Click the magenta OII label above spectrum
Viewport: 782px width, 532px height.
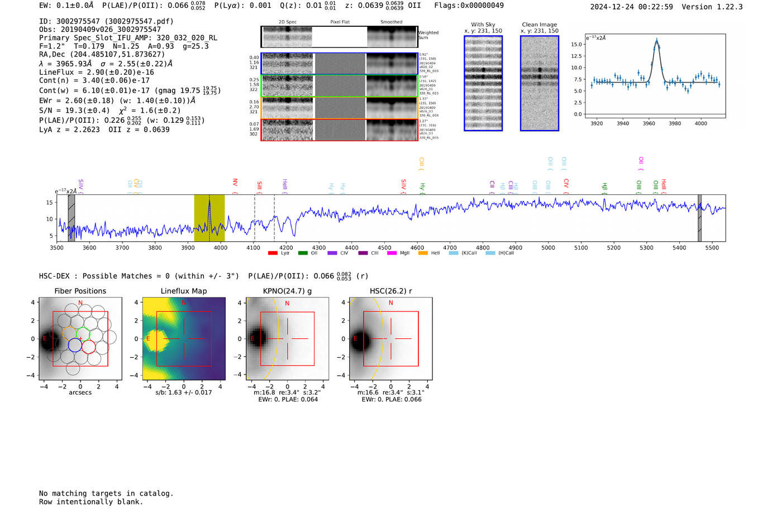click(x=641, y=161)
